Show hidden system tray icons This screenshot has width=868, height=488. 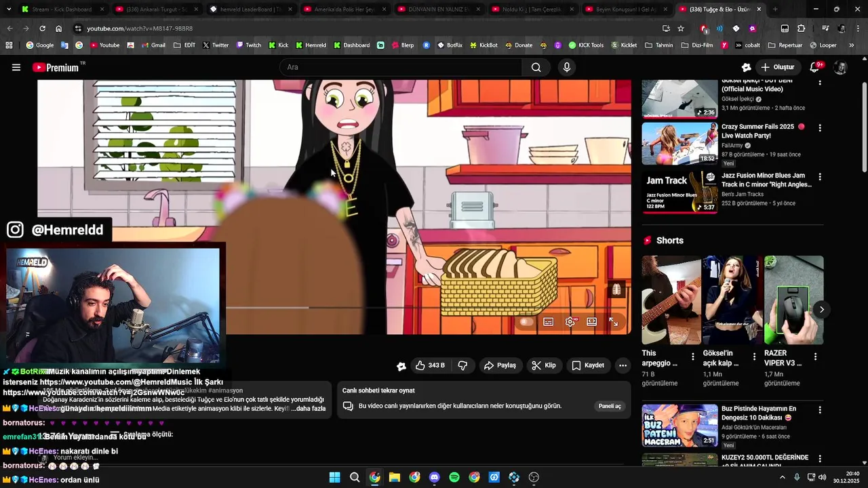[x=782, y=477]
